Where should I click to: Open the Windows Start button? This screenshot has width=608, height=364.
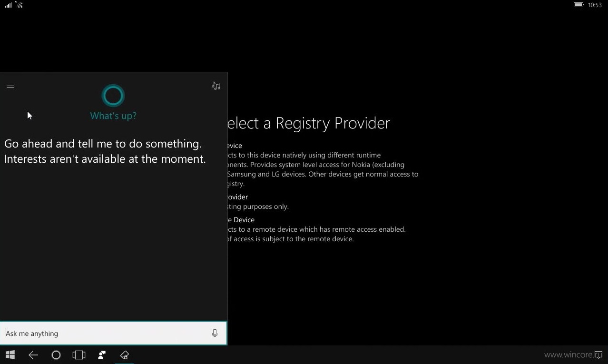10,355
